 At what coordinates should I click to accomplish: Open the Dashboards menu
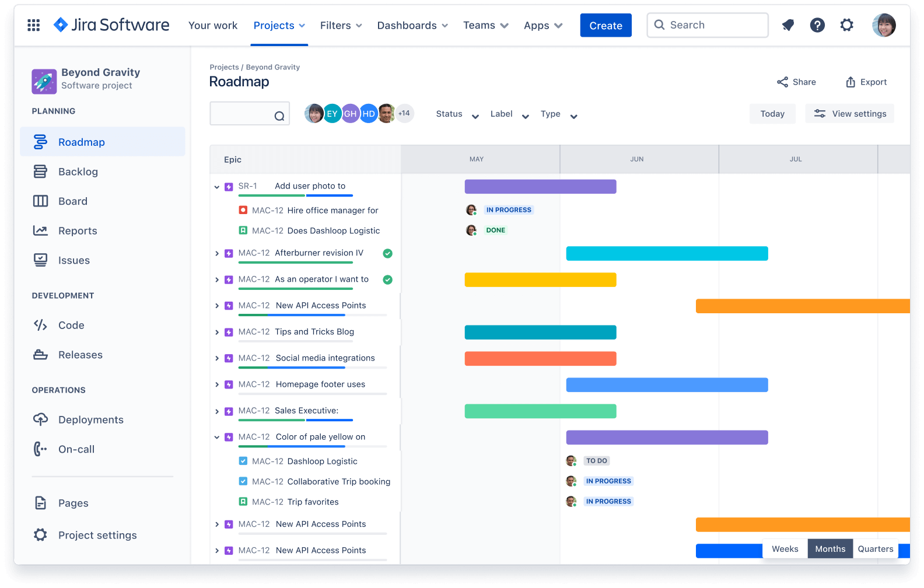(x=412, y=26)
